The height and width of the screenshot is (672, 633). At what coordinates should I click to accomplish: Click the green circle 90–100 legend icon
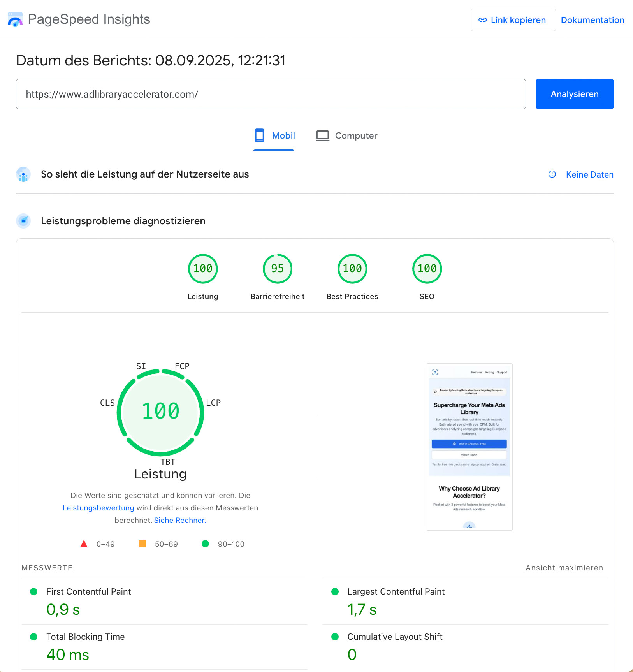point(205,544)
